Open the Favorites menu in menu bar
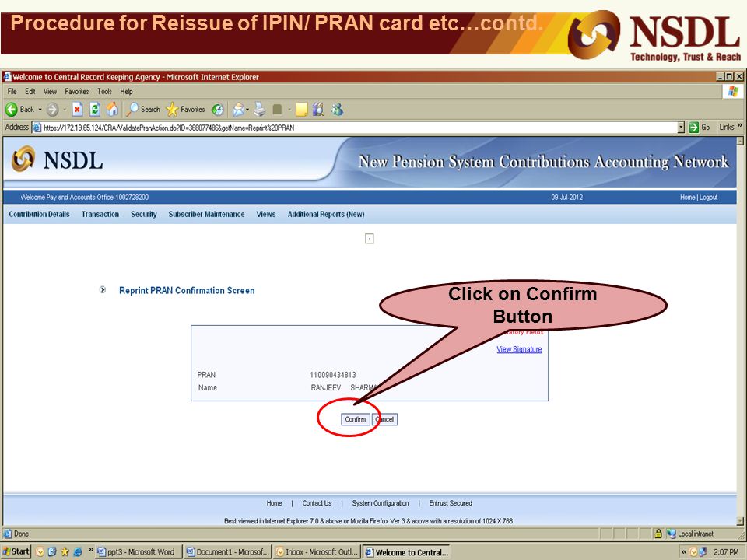Image resolution: width=747 pixels, height=560 pixels. [x=77, y=92]
